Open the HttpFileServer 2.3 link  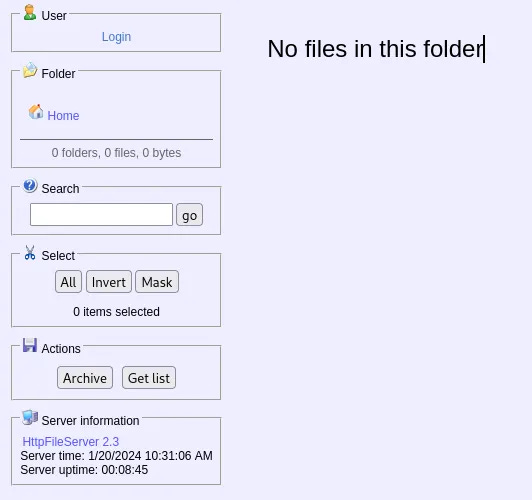click(71, 442)
